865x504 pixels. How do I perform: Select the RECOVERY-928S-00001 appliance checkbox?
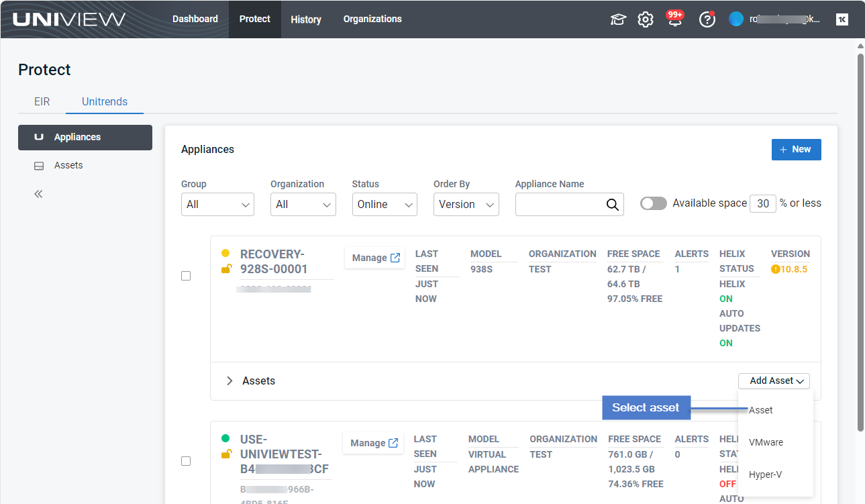point(186,276)
